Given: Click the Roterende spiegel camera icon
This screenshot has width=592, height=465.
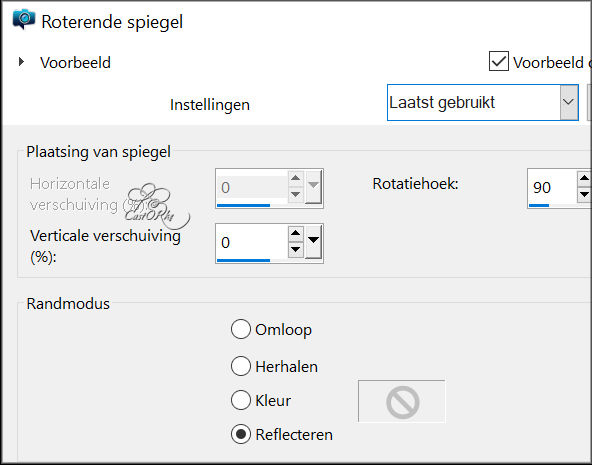Looking at the screenshot, I should click(24, 19).
